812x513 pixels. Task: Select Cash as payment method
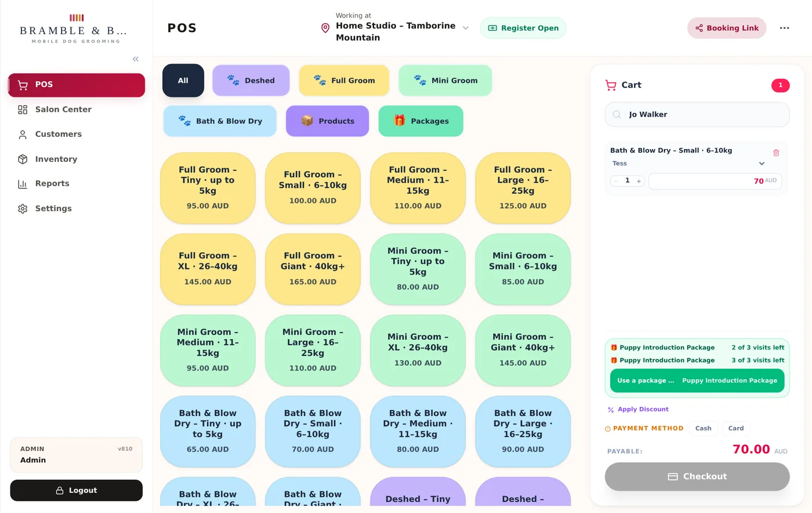pyautogui.click(x=703, y=428)
